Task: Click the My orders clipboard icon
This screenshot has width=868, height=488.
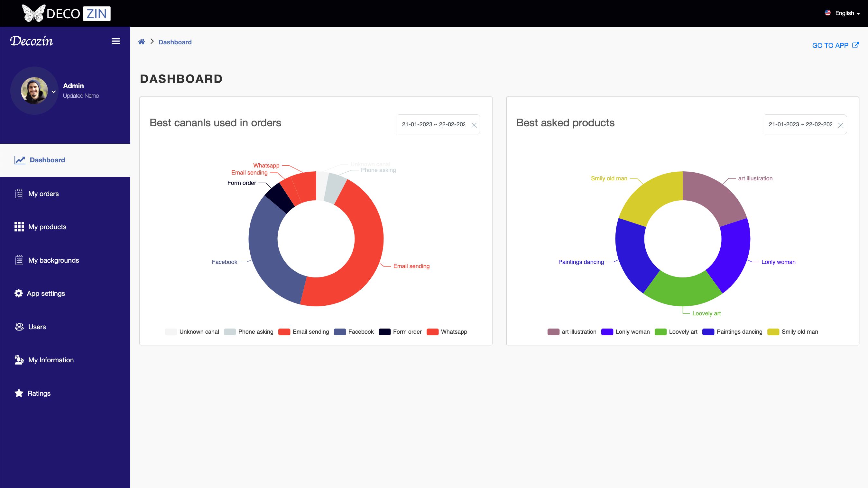Action: coord(19,194)
